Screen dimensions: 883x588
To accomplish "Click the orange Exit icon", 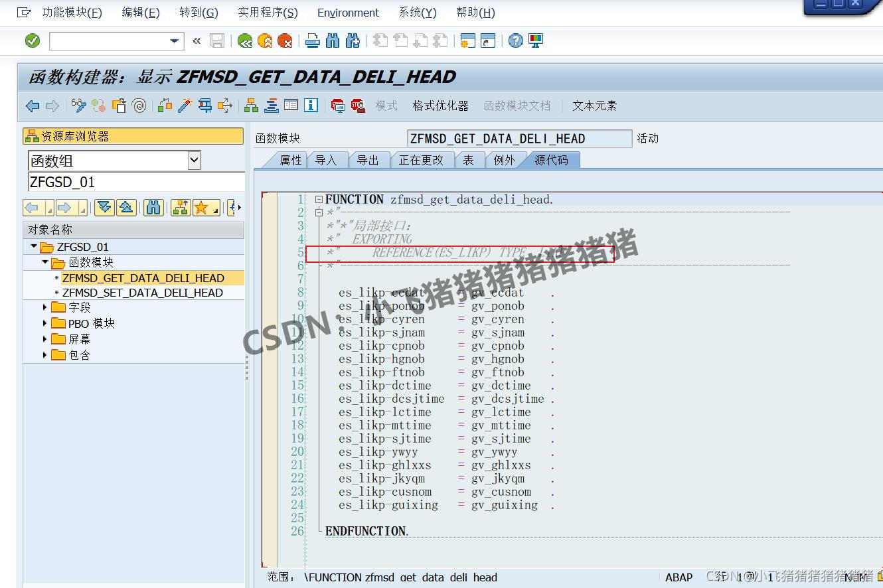I will tap(265, 40).
